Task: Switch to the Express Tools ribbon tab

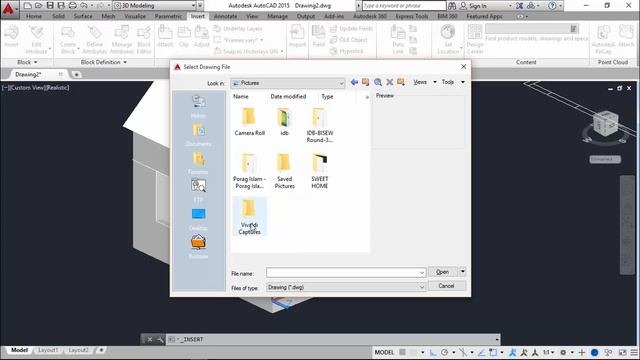Action: 411,16
